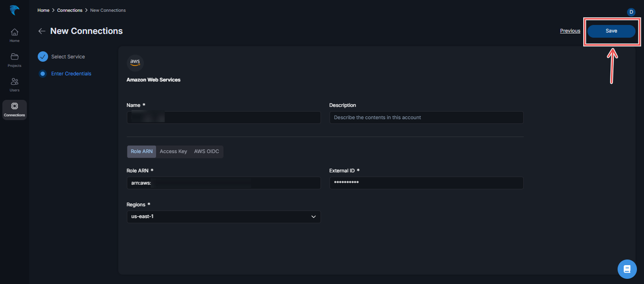Open the user avatar D menu
The image size is (644, 284).
tap(631, 12)
